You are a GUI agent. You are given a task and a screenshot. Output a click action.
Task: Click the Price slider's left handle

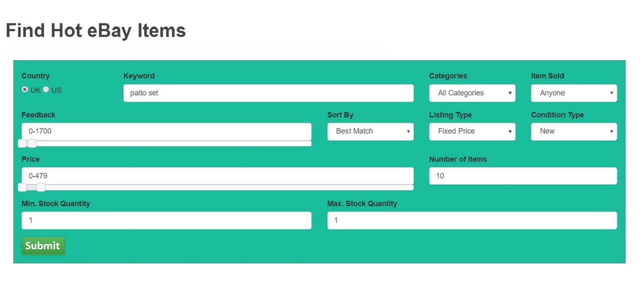22,188
